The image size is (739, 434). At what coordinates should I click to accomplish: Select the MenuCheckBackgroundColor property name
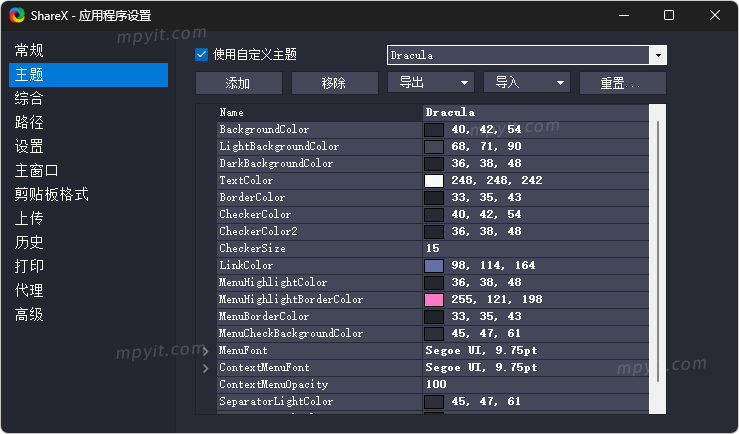pos(291,334)
